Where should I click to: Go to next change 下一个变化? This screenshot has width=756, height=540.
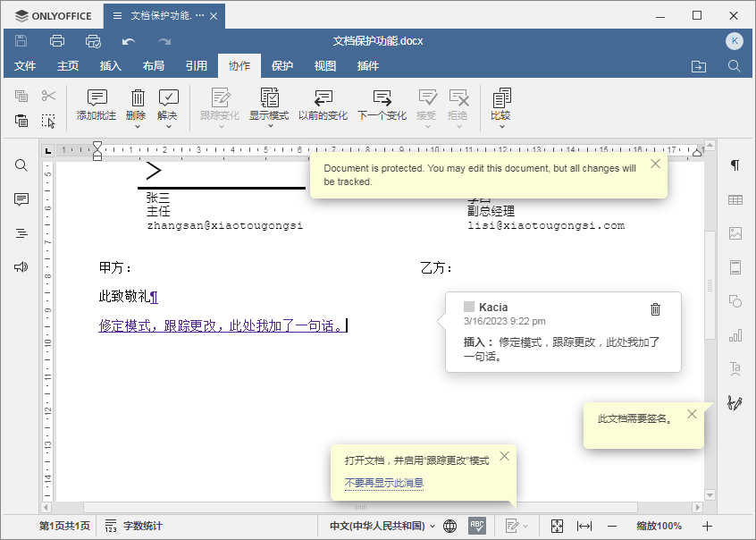(x=382, y=105)
